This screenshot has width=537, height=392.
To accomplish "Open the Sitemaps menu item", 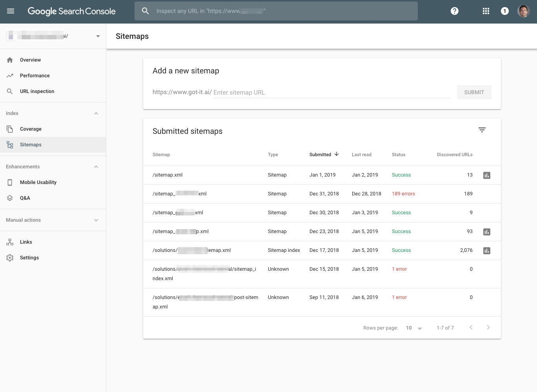I will coord(53,145).
